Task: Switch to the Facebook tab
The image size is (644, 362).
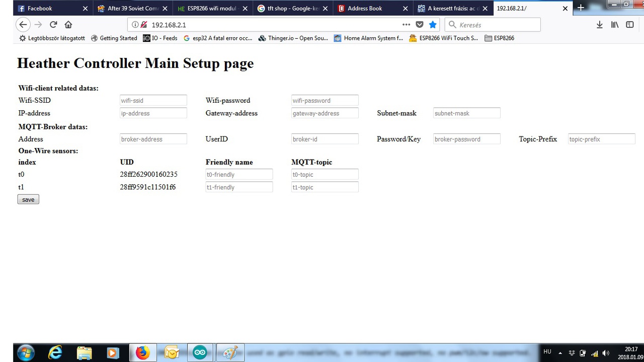Action: [x=53, y=9]
